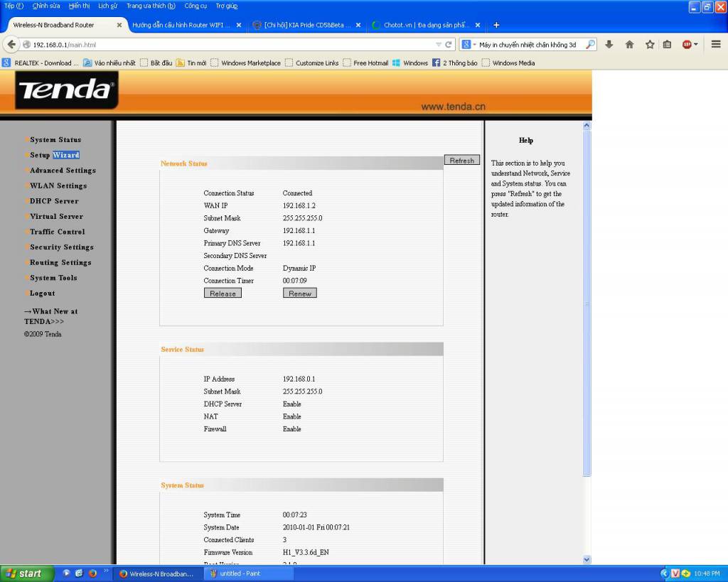Open System Tools
The image size is (728, 582).
tap(53, 278)
